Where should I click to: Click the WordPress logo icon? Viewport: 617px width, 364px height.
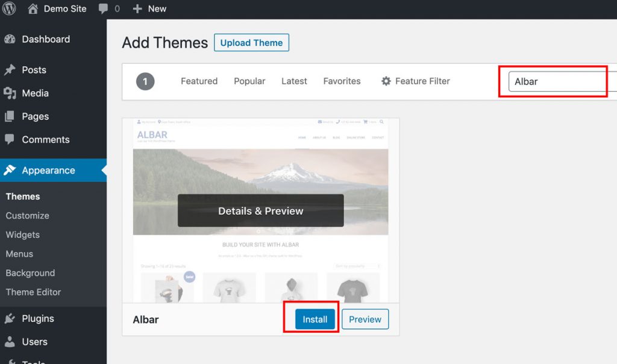point(10,9)
